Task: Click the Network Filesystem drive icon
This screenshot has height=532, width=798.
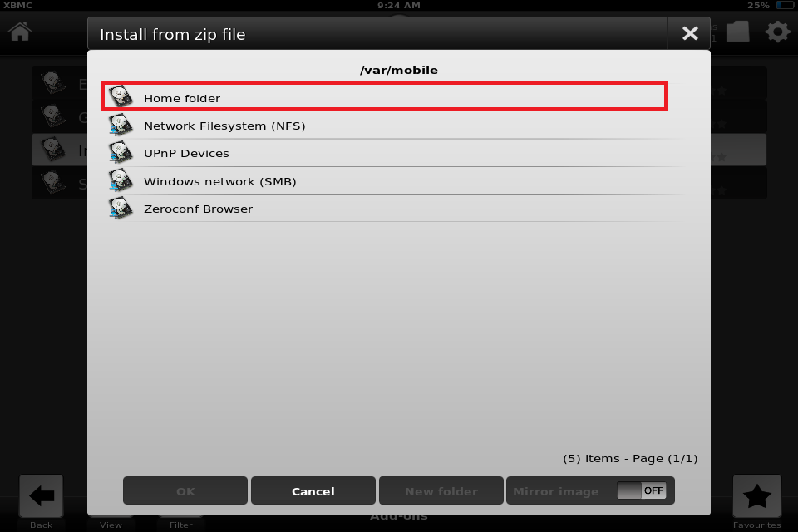Action: [121, 126]
